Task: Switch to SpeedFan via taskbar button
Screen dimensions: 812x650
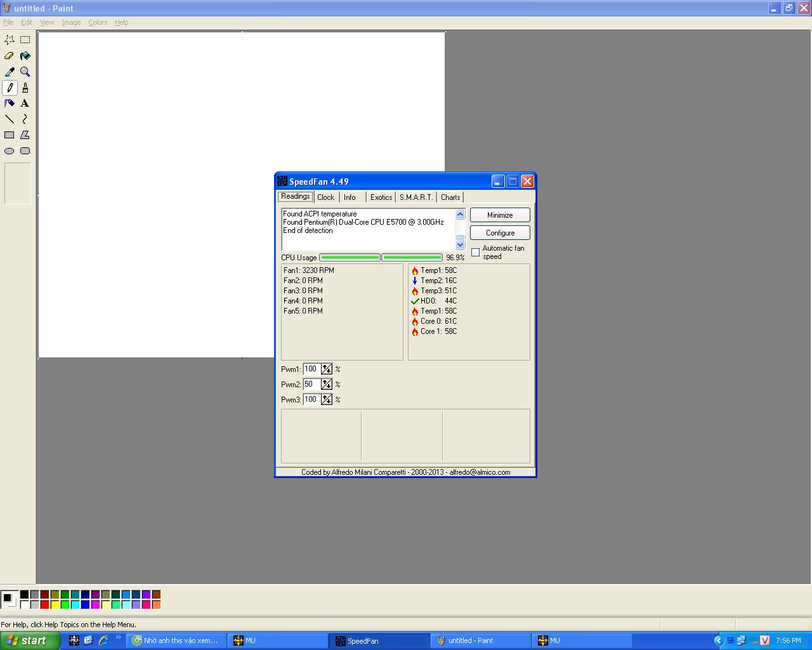Action: (379, 640)
